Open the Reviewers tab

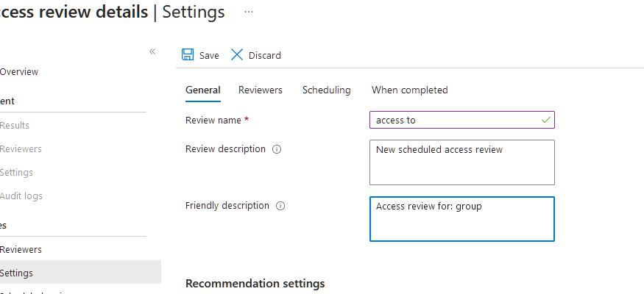pyautogui.click(x=260, y=90)
